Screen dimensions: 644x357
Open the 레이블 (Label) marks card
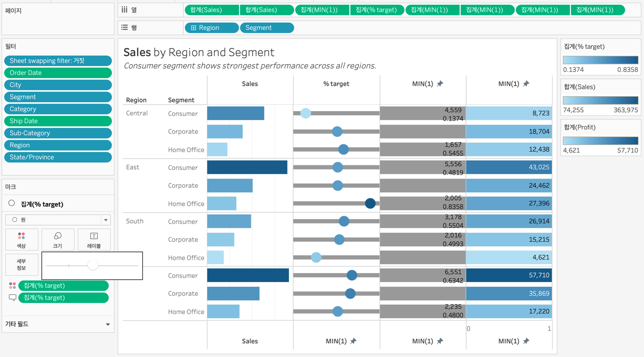94,239
